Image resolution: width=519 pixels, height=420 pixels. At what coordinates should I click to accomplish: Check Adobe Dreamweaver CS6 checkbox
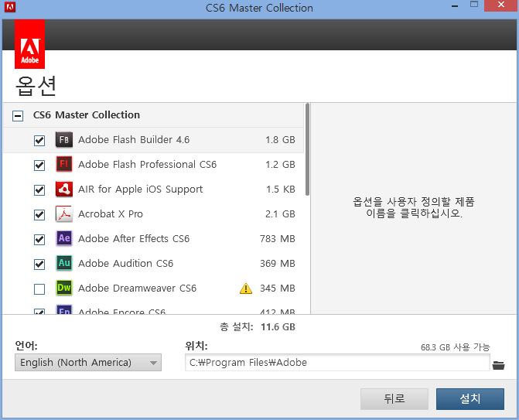(39, 289)
